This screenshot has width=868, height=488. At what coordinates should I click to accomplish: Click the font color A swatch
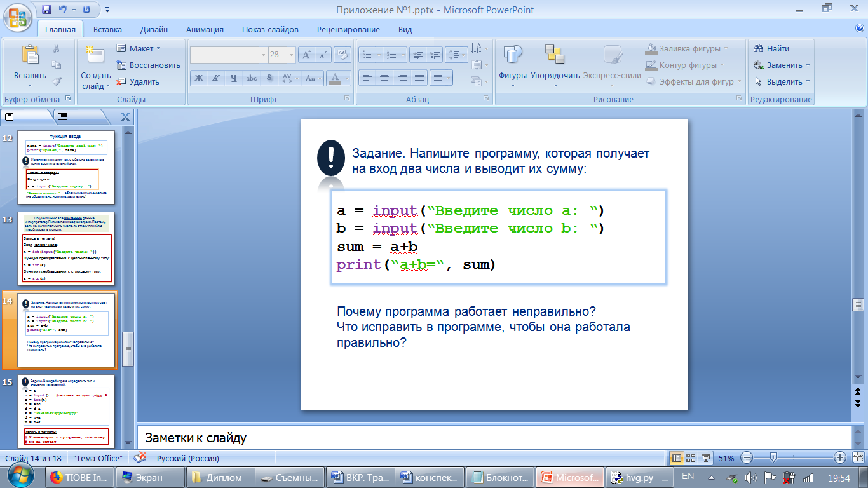335,78
